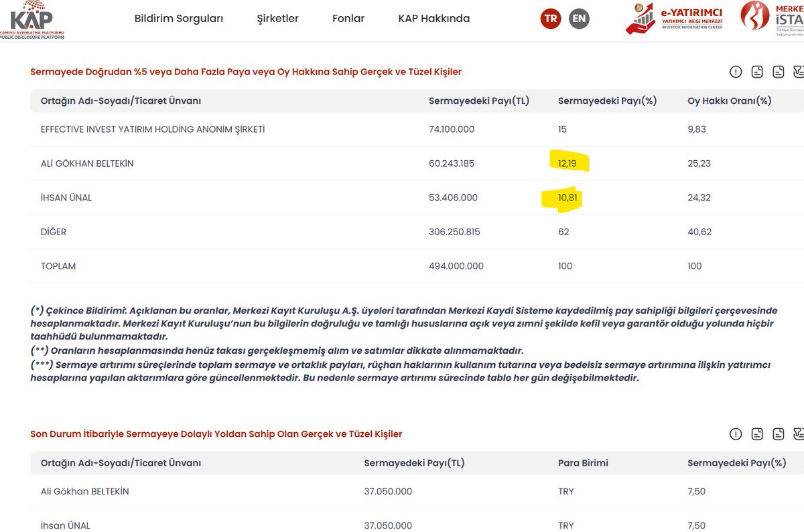804x532 pixels.
Task: Click the value '53.406.000'
Action: pos(452,198)
